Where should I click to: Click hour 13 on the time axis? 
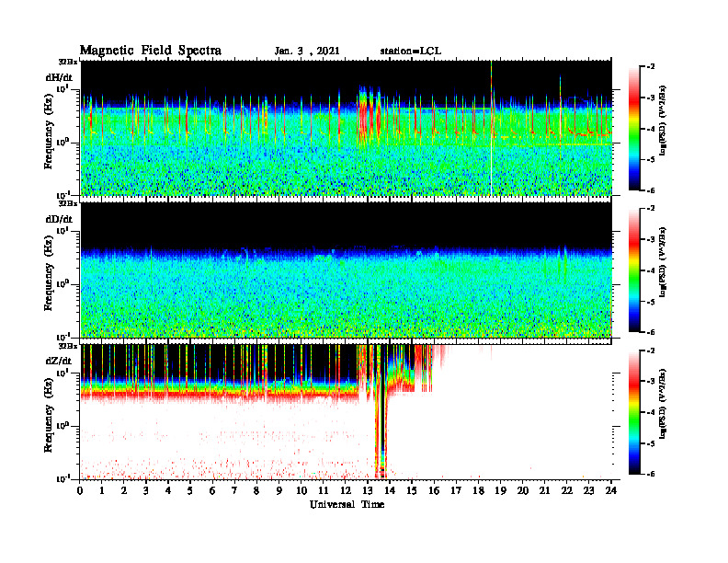(368, 490)
